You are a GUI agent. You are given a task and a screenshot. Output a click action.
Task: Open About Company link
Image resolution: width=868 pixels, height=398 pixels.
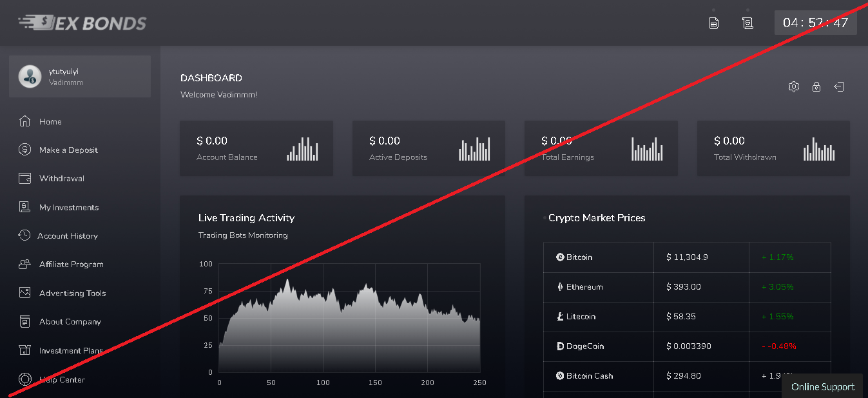tap(70, 322)
